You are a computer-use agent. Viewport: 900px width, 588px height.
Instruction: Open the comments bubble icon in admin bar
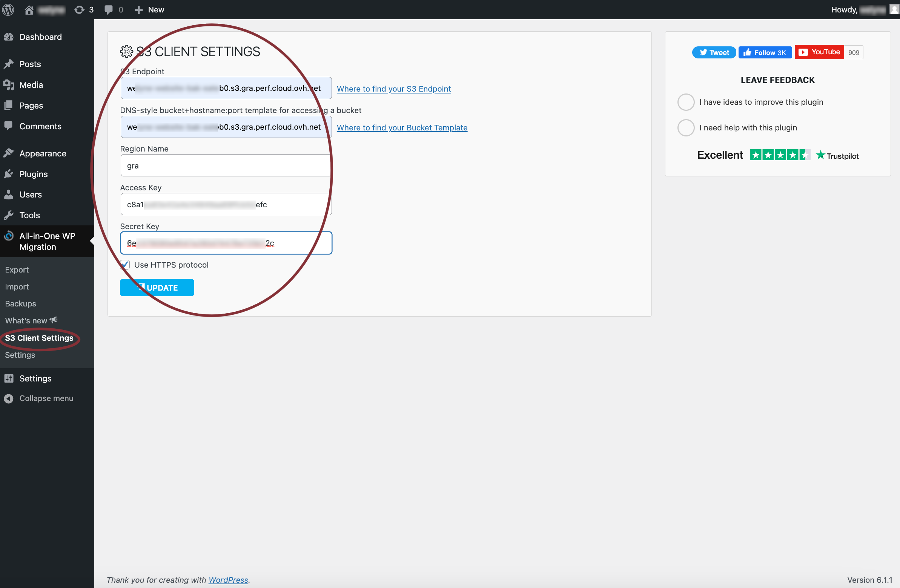click(109, 9)
